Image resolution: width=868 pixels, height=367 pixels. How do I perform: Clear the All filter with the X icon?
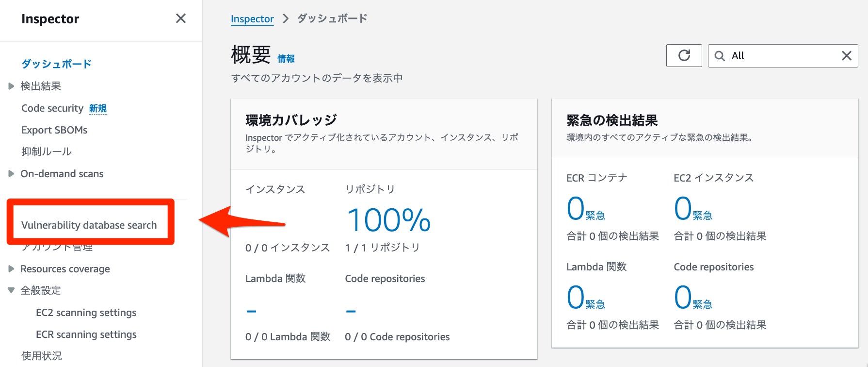(846, 56)
